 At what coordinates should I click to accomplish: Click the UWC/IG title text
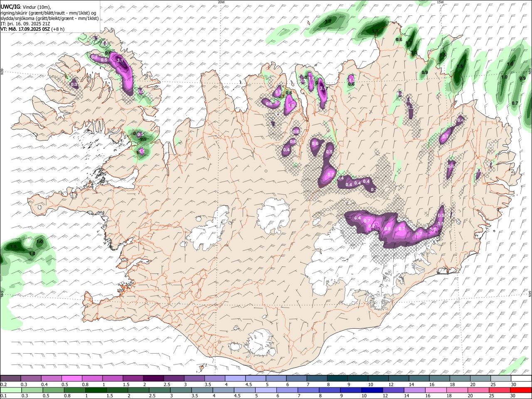click(10, 7)
